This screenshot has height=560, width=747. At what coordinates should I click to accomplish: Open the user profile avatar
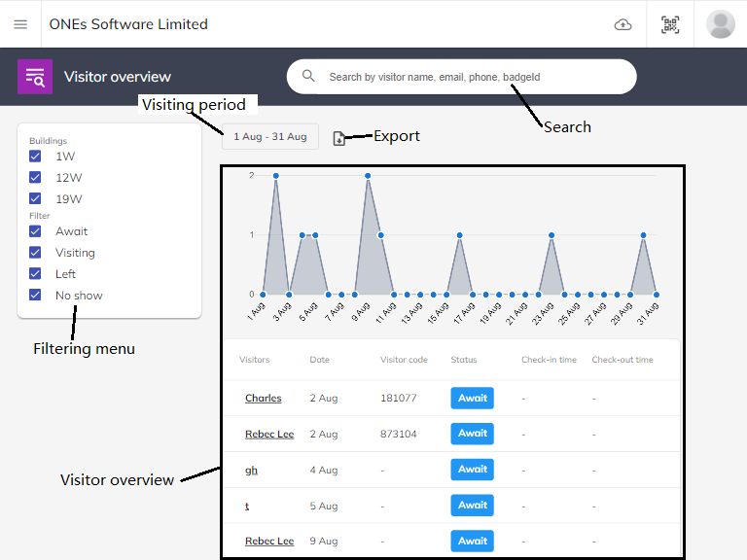coord(721,24)
